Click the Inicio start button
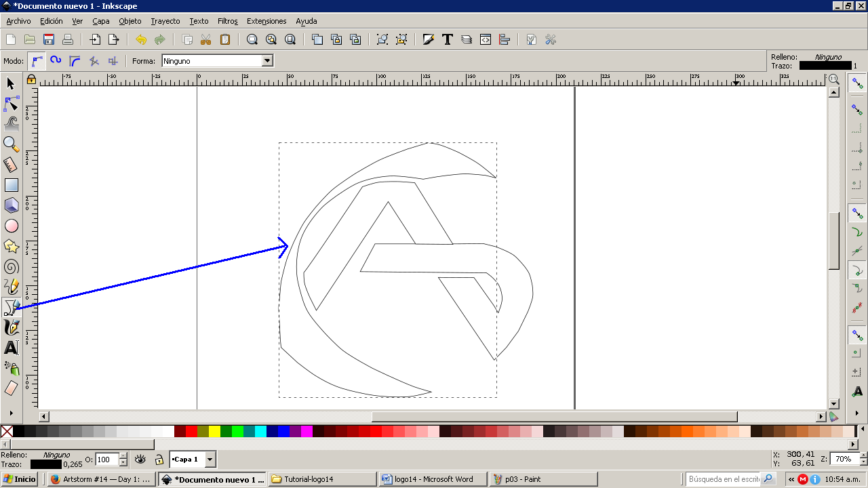This screenshot has height=488, width=868. point(20,479)
